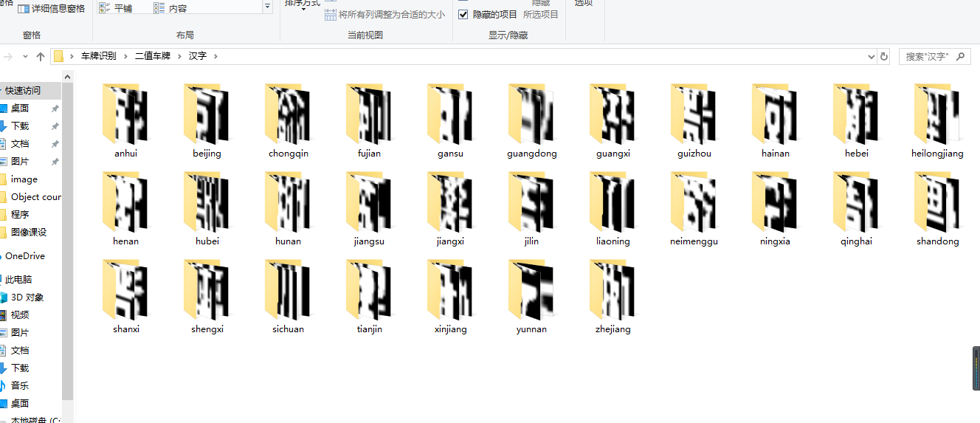This screenshot has height=423, width=980.
Task: Click the 所选项目 hide button
Action: click(541, 14)
